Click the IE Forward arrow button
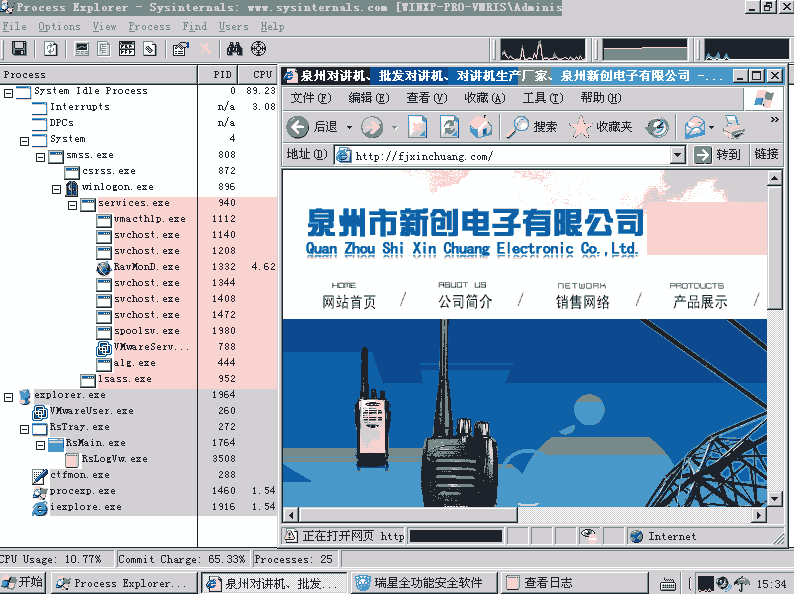The width and height of the screenshot is (794, 594). click(372, 127)
